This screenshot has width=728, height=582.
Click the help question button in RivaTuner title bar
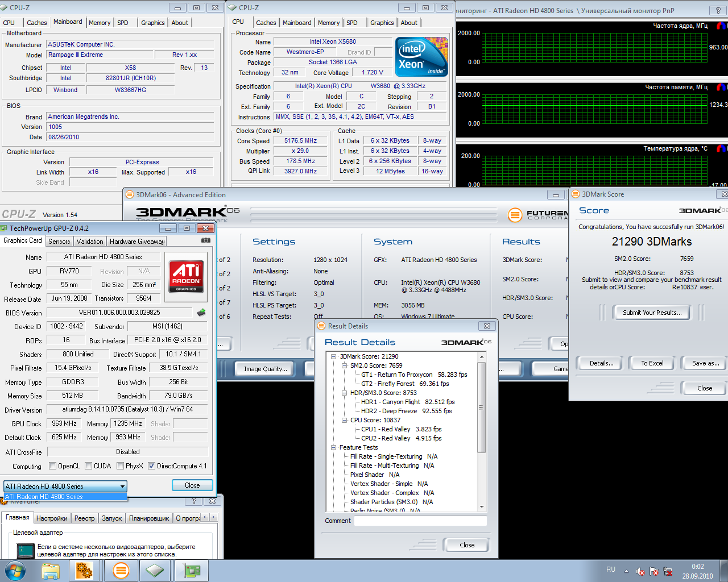(194, 501)
